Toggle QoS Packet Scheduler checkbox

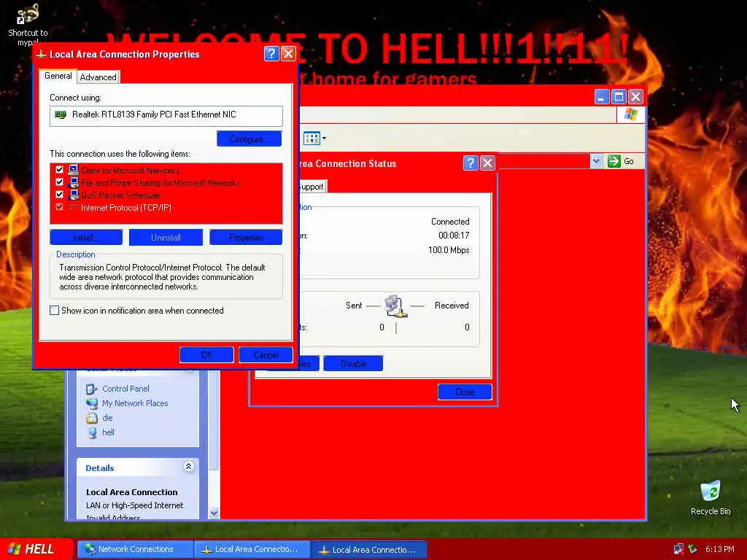click(59, 194)
